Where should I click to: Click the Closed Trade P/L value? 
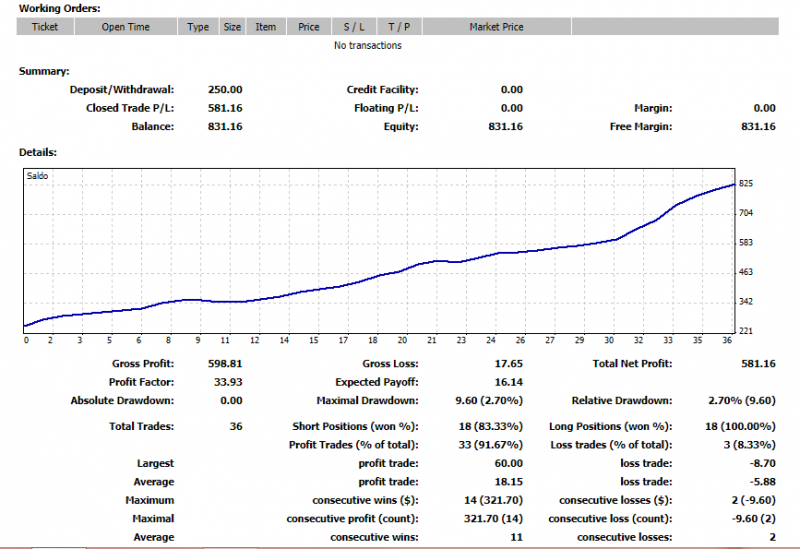(x=225, y=108)
